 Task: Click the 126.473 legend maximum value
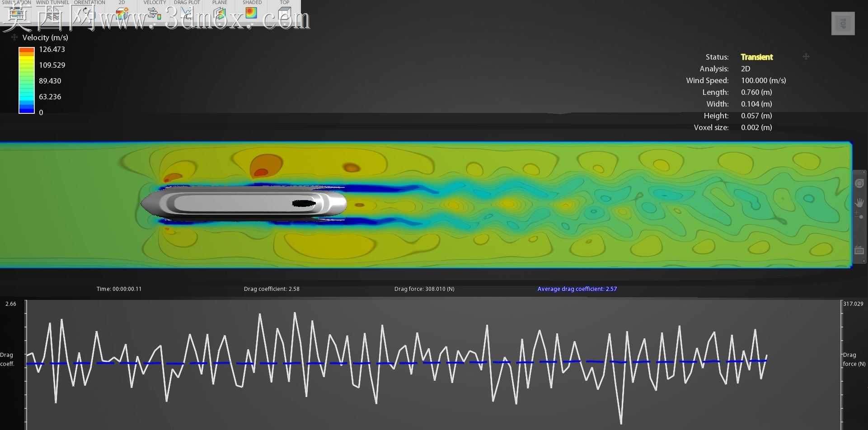[x=52, y=49]
